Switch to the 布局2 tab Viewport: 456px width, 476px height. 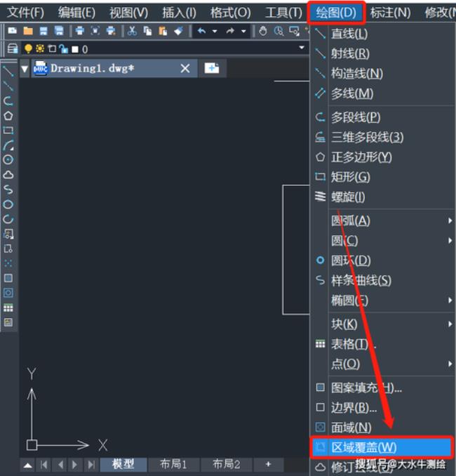click(227, 464)
